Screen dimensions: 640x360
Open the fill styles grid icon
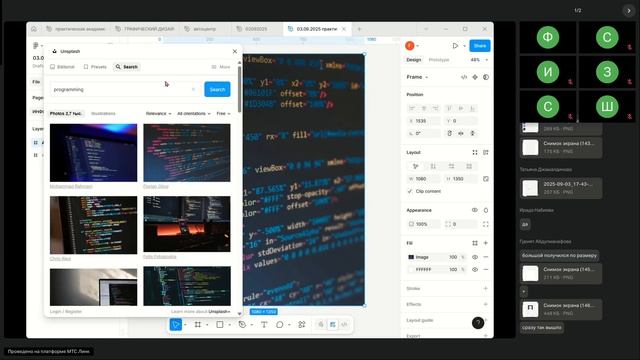475,243
